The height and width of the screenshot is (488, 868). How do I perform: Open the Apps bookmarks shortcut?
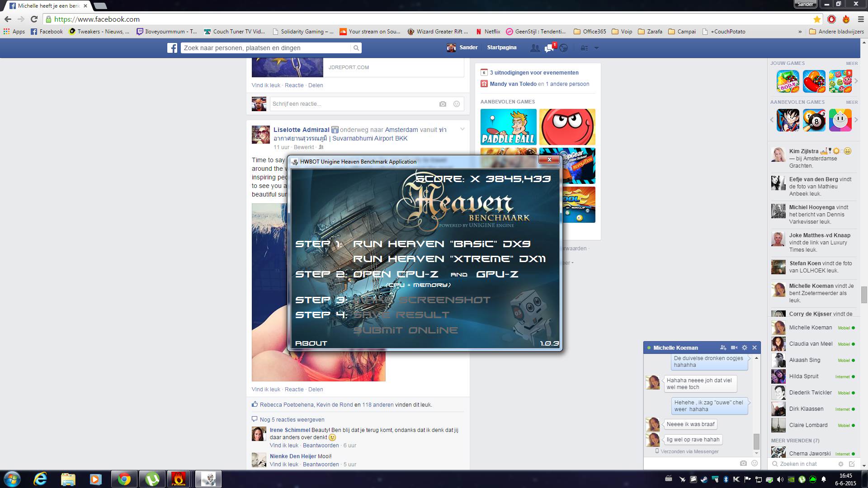tap(14, 32)
